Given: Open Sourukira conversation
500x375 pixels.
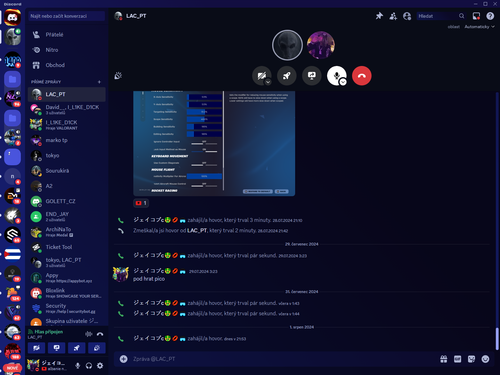Looking at the screenshot, I should 67,171.
